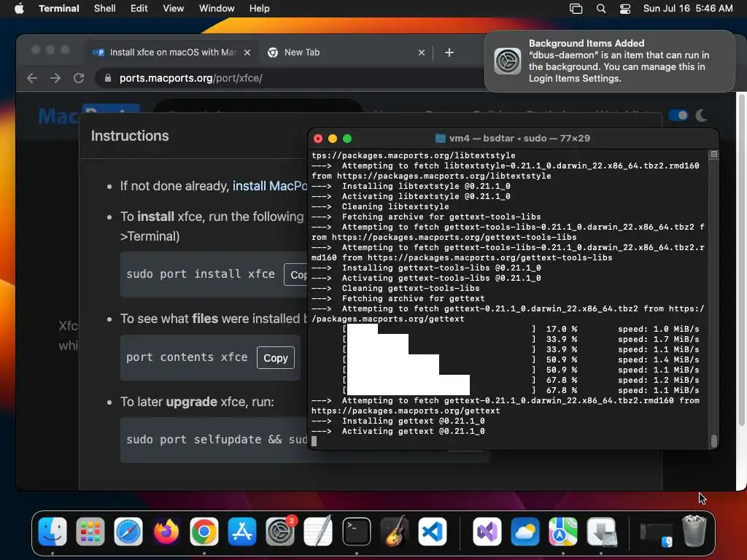
Task: Open Control Center in menu bar
Action: (625, 8)
